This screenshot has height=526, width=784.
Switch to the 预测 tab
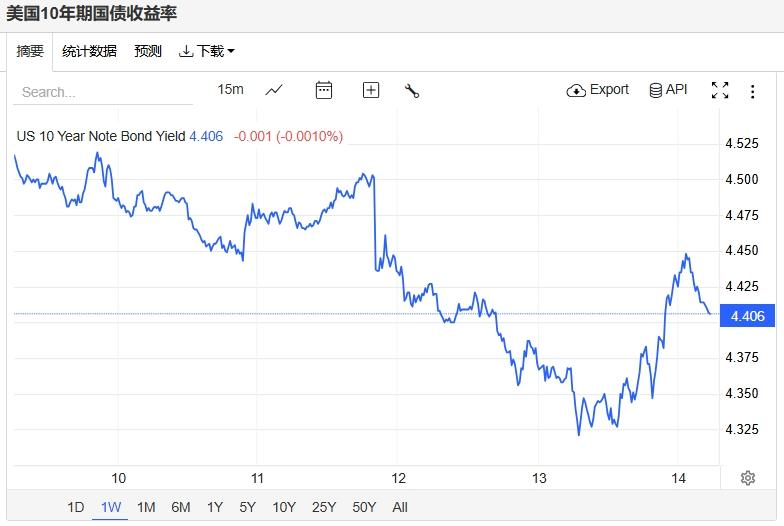coord(148,51)
